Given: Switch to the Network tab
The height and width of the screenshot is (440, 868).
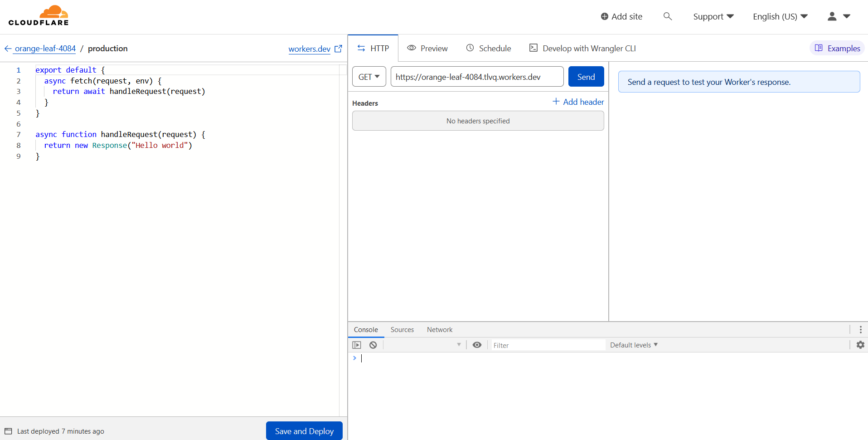Looking at the screenshot, I should 439,329.
